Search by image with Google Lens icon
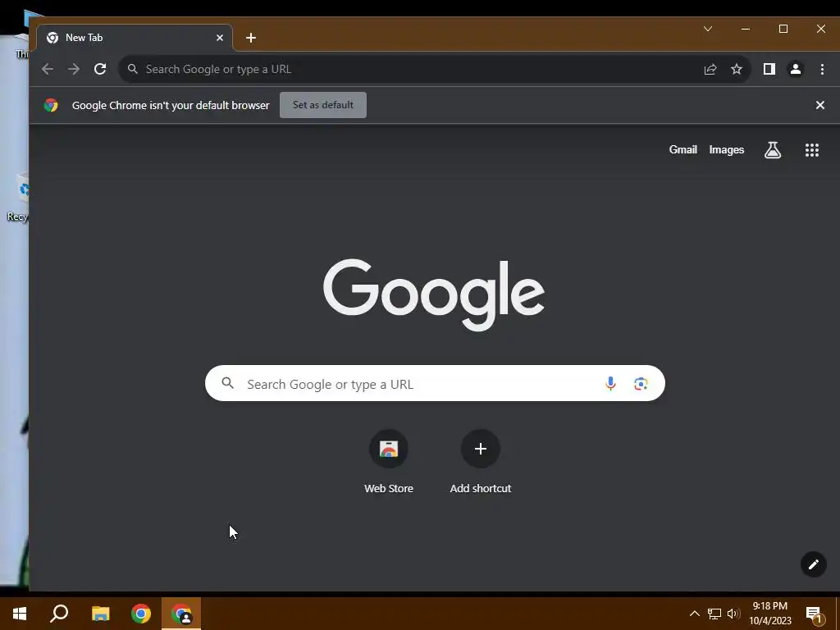Screen dimensions: 840x630 (x=641, y=384)
